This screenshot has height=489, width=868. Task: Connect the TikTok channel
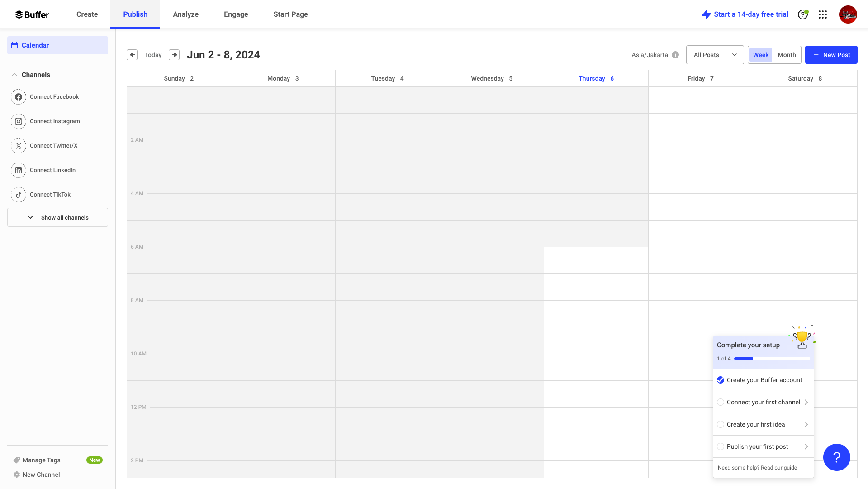point(50,194)
